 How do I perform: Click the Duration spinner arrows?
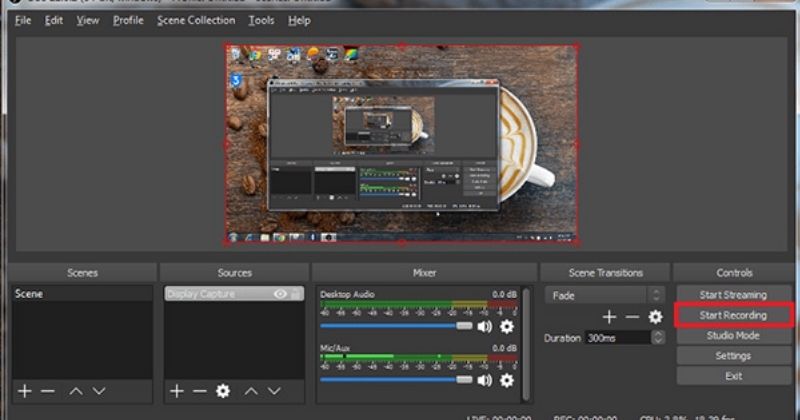coord(658,338)
